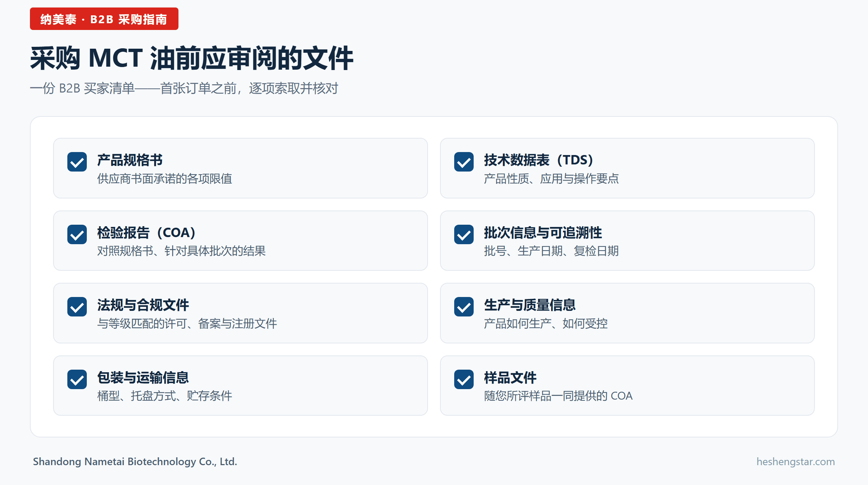Click the text 批号、生产日期、复检日期
The width and height of the screenshot is (868, 485).
coord(551,251)
